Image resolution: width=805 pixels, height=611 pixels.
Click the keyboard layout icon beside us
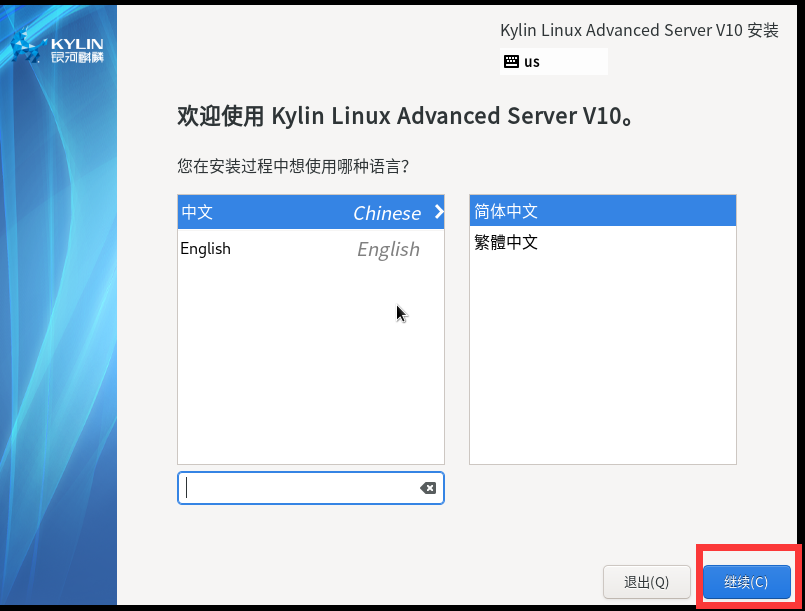pyautogui.click(x=511, y=62)
